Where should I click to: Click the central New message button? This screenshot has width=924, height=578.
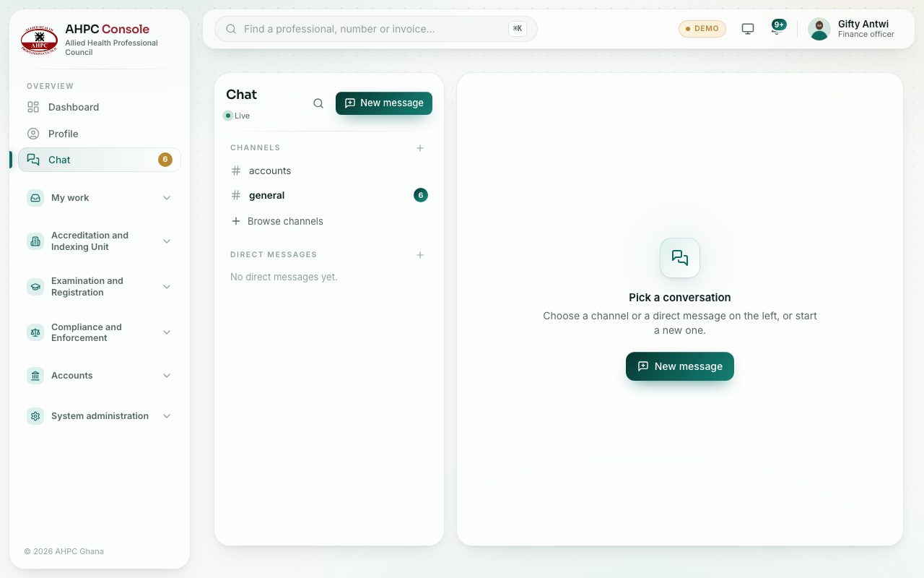click(680, 366)
